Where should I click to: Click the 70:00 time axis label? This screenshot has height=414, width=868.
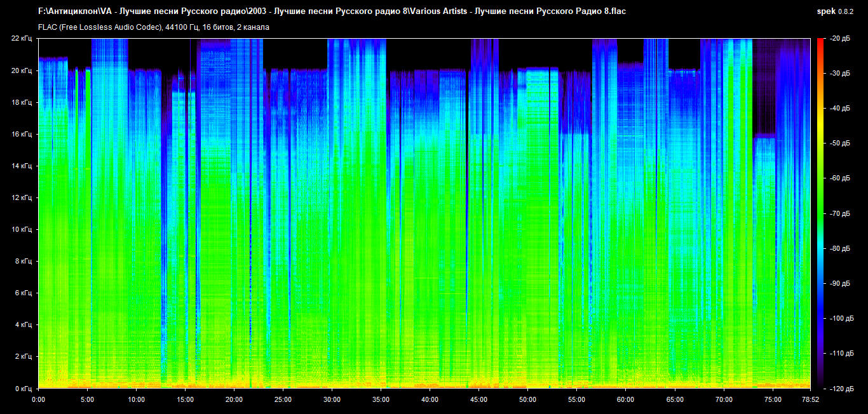tap(724, 399)
